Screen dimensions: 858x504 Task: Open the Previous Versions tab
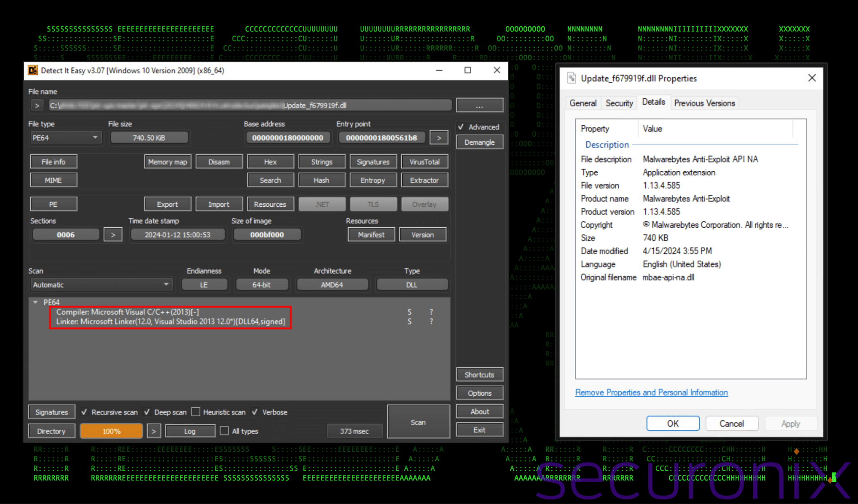coord(704,103)
